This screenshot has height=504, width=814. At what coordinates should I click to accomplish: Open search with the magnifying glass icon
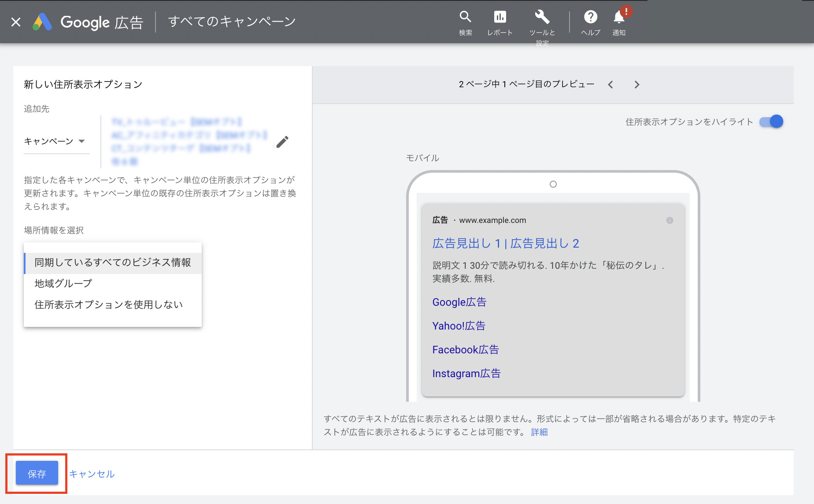coord(466,17)
